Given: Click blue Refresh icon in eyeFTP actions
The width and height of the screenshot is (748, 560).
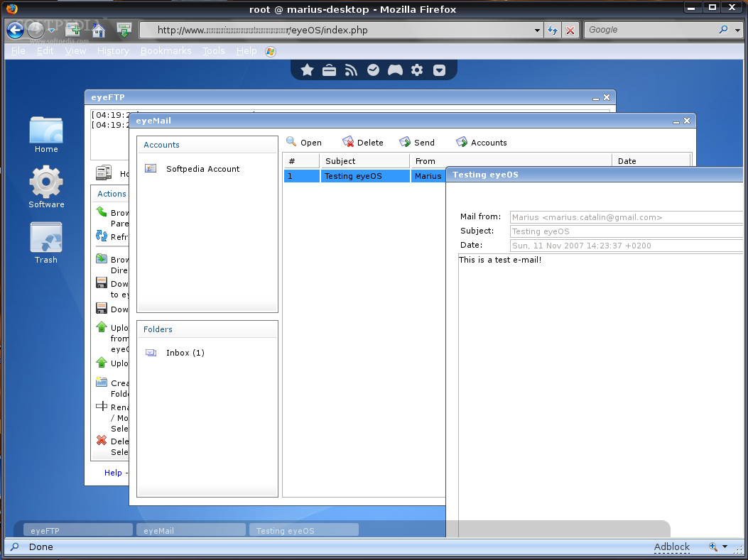Looking at the screenshot, I should (102, 236).
